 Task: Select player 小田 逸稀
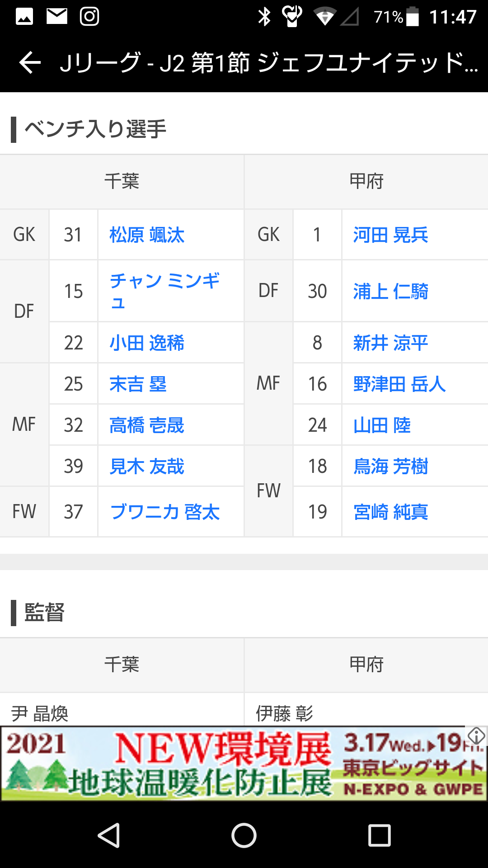(x=147, y=343)
